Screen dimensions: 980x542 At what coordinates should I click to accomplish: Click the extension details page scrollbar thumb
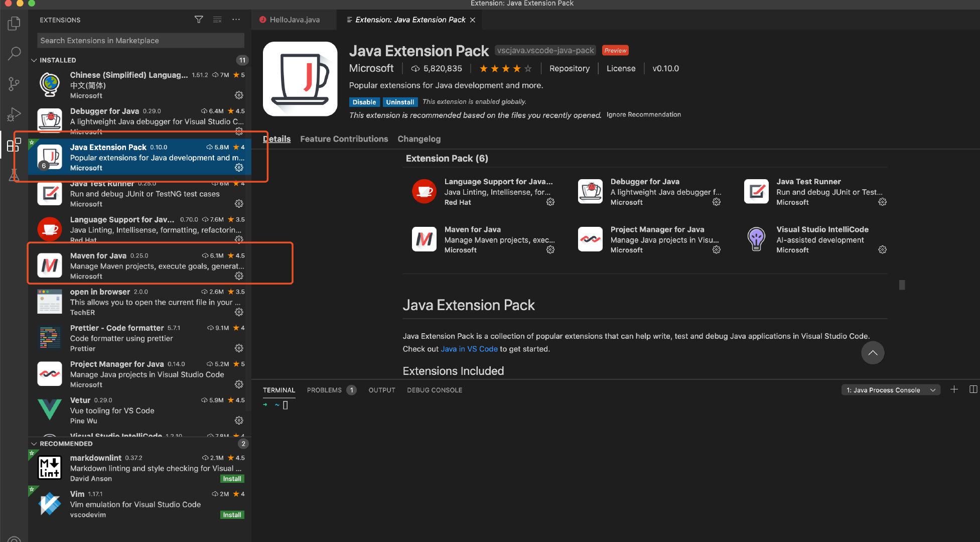tap(902, 285)
